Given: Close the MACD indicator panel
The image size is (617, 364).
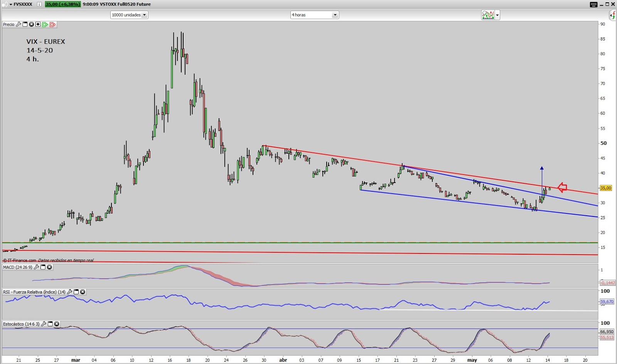Looking at the screenshot, I should tap(50, 267).
